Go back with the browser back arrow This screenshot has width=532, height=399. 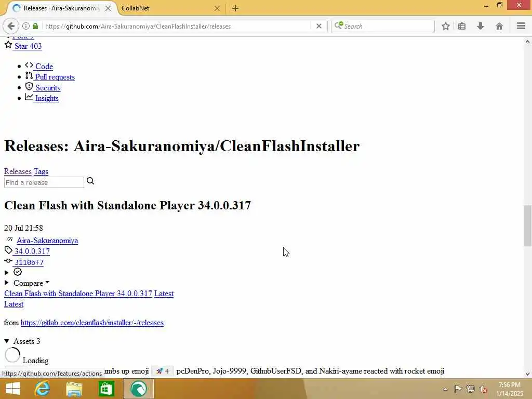click(11, 26)
